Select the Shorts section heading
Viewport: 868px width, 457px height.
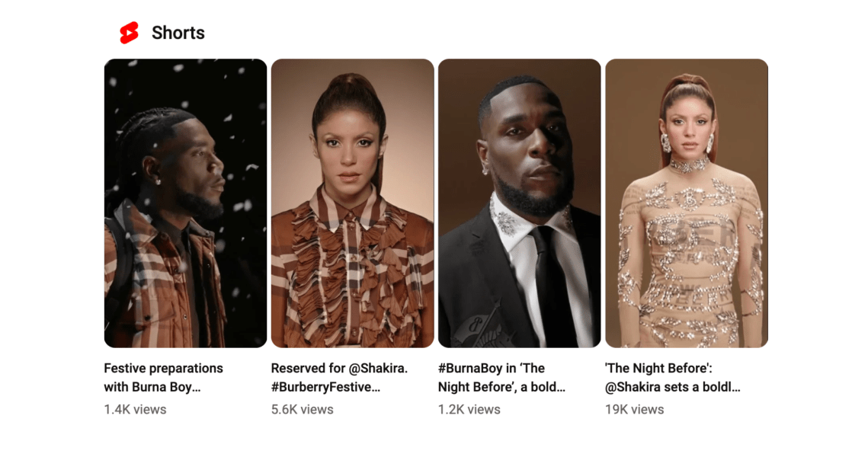point(178,33)
